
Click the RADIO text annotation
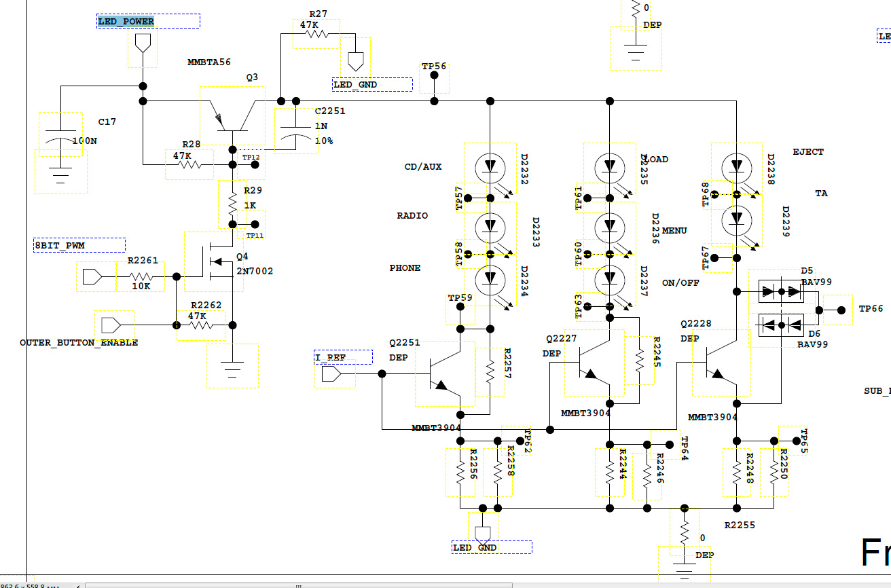click(412, 216)
